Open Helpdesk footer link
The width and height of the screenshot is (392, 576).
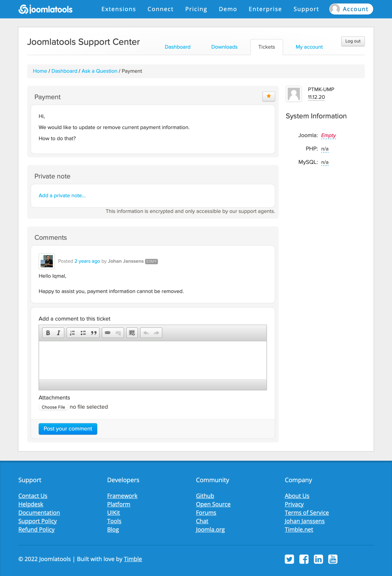(x=31, y=504)
